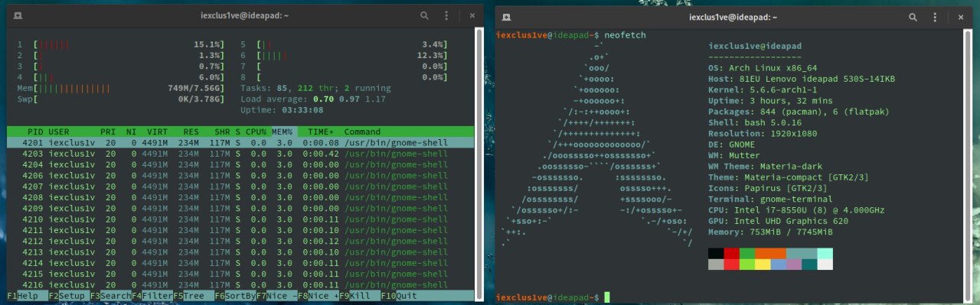
Task: Switch to F5 Tree view in htop
Action: point(193,296)
